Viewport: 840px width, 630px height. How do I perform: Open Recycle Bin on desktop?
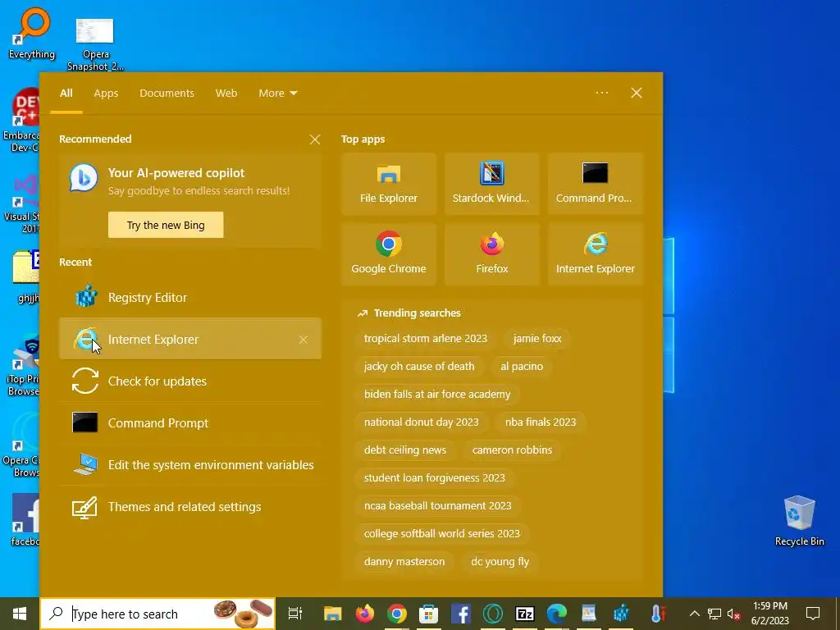coord(799,521)
